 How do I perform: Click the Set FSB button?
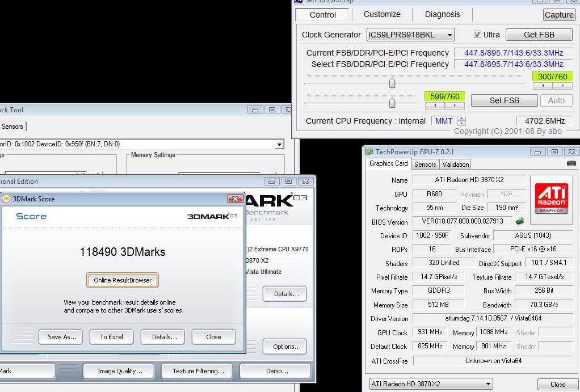tap(504, 100)
